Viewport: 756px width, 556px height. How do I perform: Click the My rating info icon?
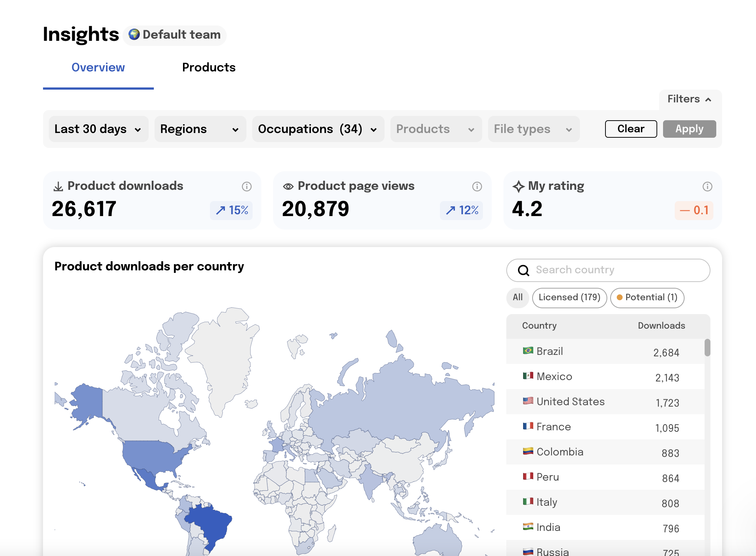pos(707,187)
